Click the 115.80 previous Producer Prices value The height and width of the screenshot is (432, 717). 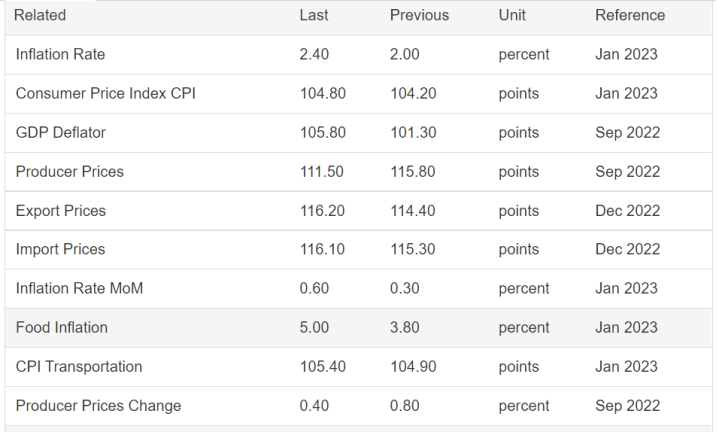coord(413,171)
